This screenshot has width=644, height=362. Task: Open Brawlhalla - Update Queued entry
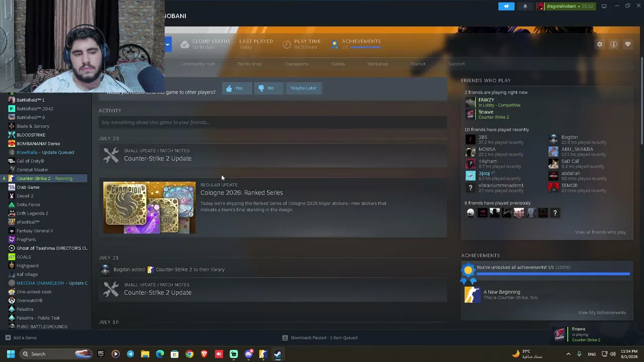45,152
